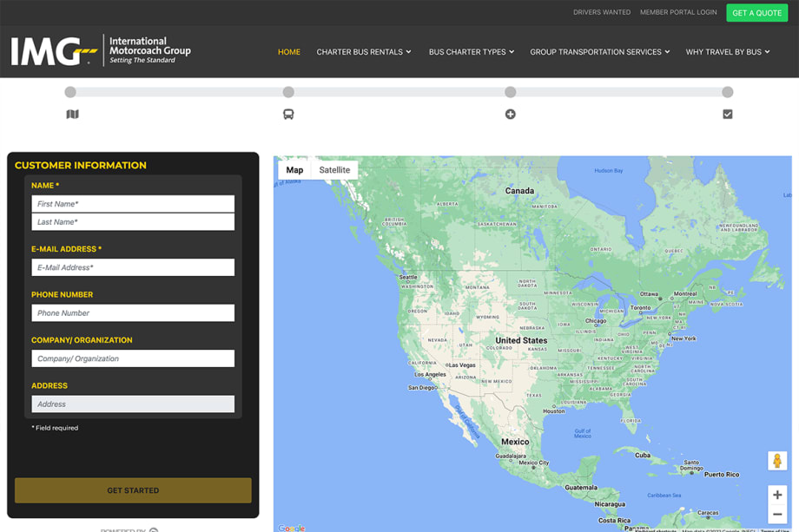Viewport: 799px width, 532px height.
Task: Click the plus-circle icon in the progress bar
Action: [x=510, y=114]
